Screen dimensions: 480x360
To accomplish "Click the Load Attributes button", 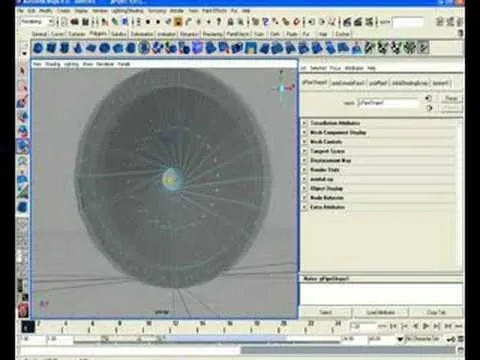I will point(380,312).
